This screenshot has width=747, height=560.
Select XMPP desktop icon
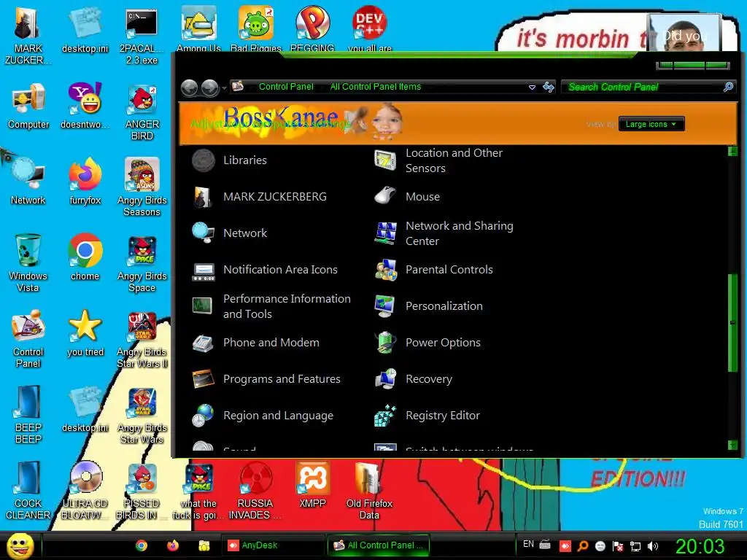[312, 484]
